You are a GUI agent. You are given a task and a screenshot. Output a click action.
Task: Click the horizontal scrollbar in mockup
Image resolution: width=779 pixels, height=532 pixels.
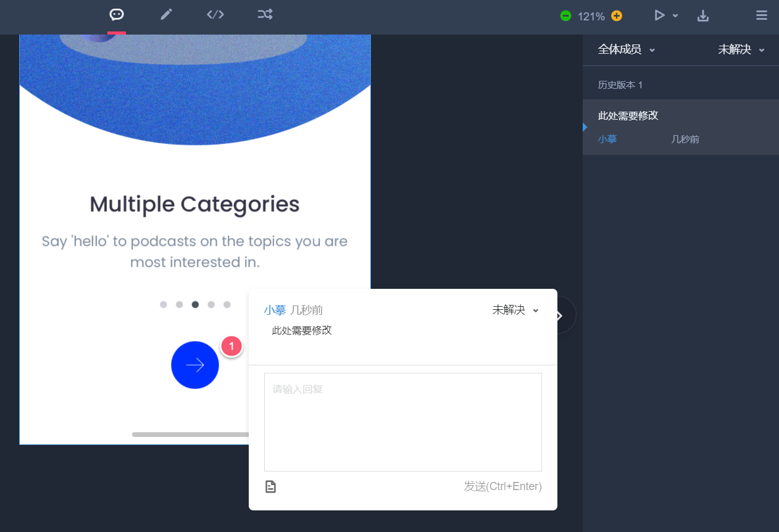(191, 434)
